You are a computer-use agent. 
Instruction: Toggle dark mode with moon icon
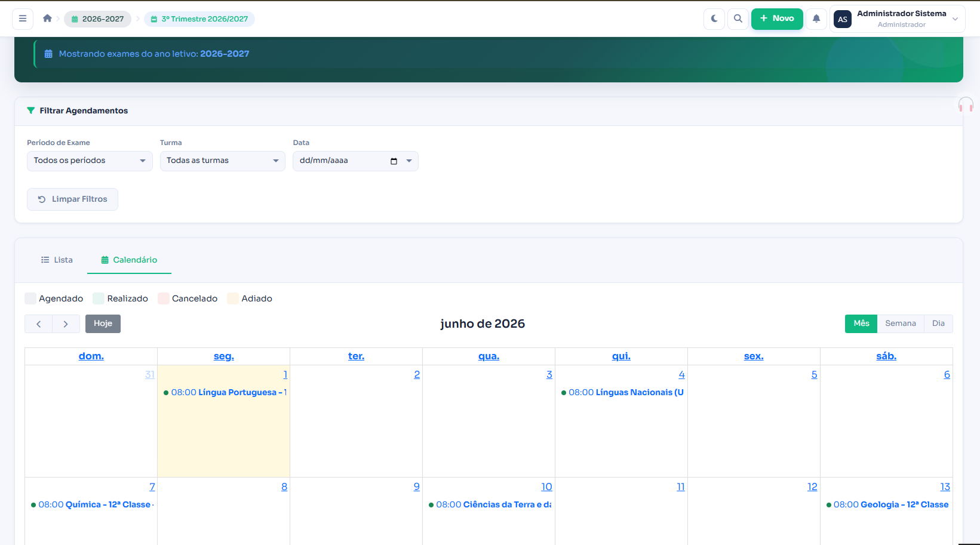coord(714,19)
